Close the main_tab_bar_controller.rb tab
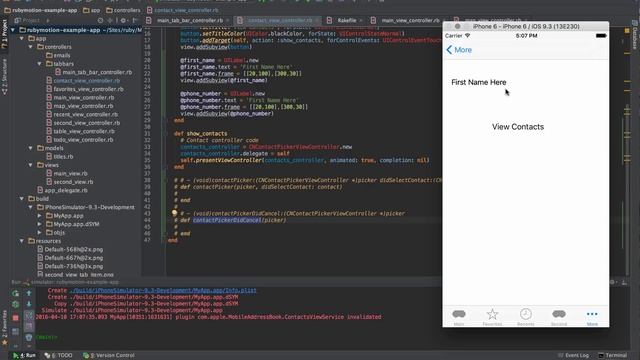This screenshot has height=360, width=640. 228,20
